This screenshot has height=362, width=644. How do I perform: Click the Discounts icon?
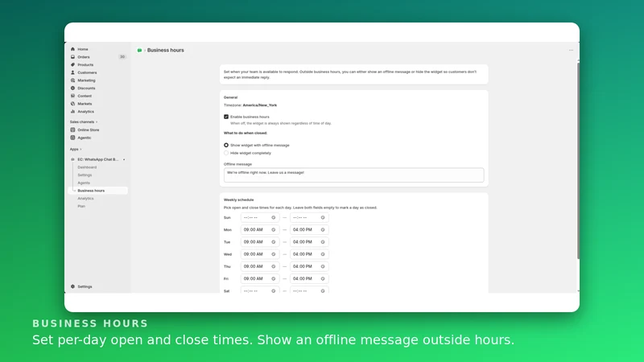(x=72, y=88)
